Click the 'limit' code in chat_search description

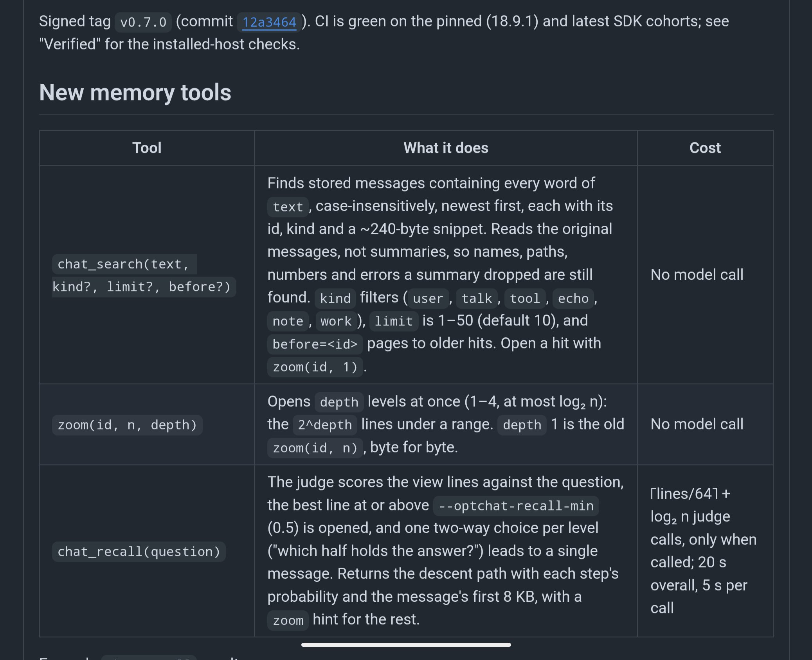[x=394, y=321]
